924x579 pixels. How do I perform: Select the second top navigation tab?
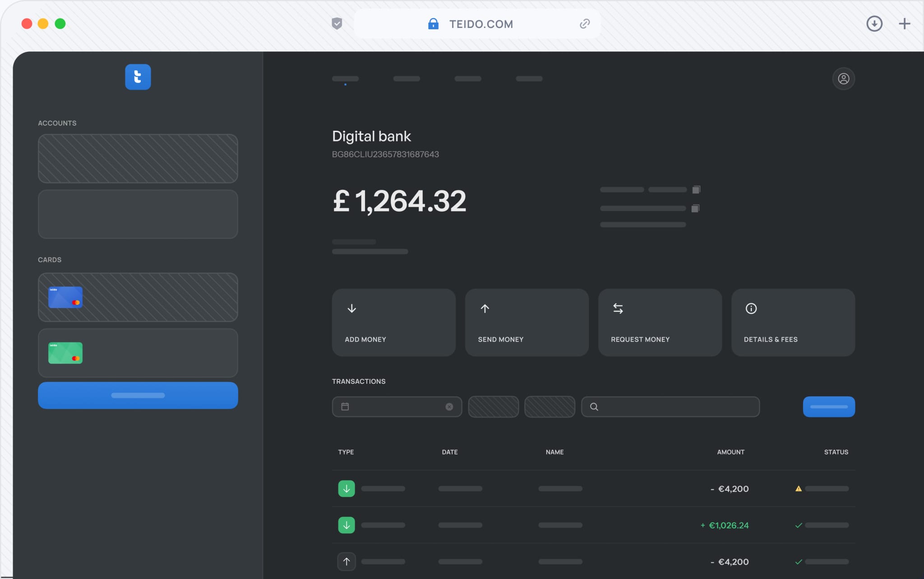click(407, 79)
